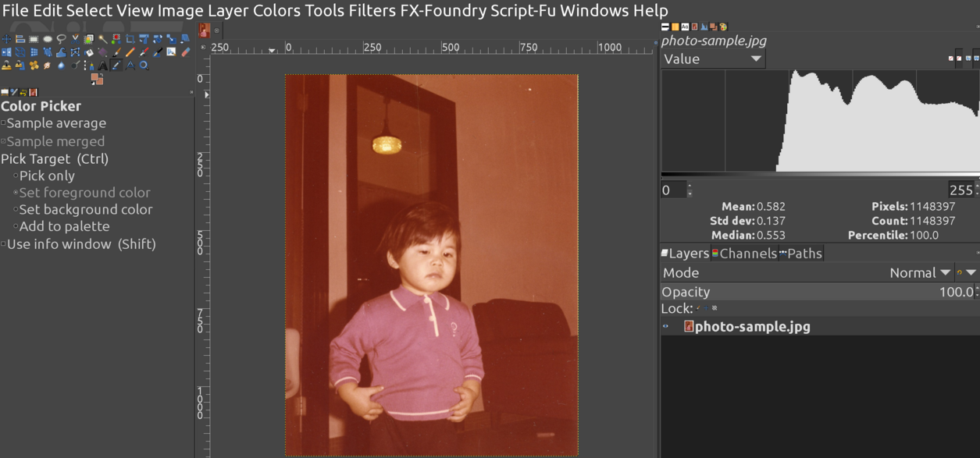Open the Tool Options tab icon
This screenshot has height=458, width=980.
point(5,92)
